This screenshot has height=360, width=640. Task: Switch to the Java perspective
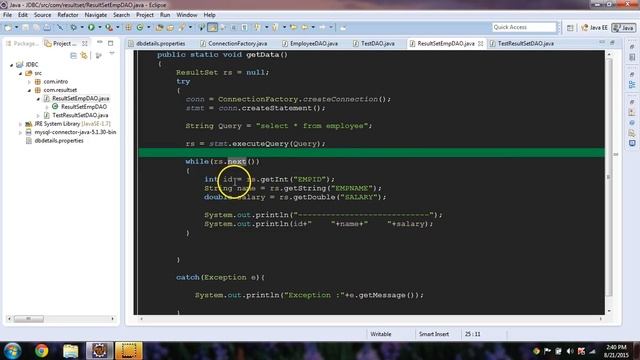coord(624,28)
